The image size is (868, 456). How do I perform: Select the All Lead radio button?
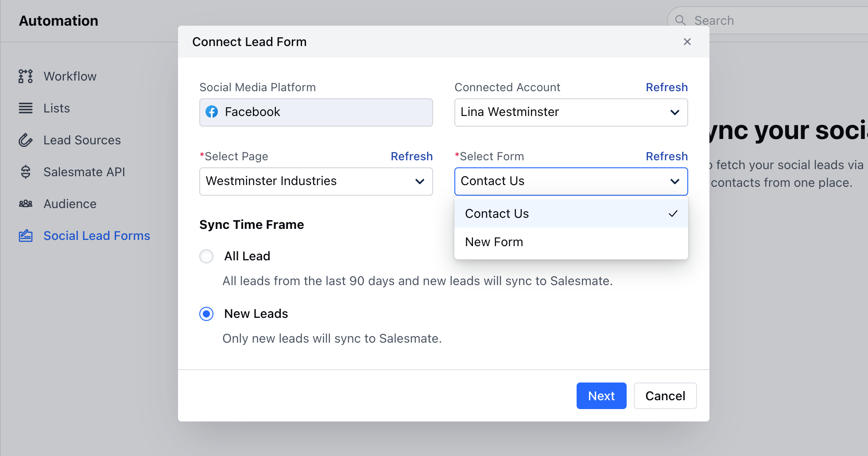(206, 256)
